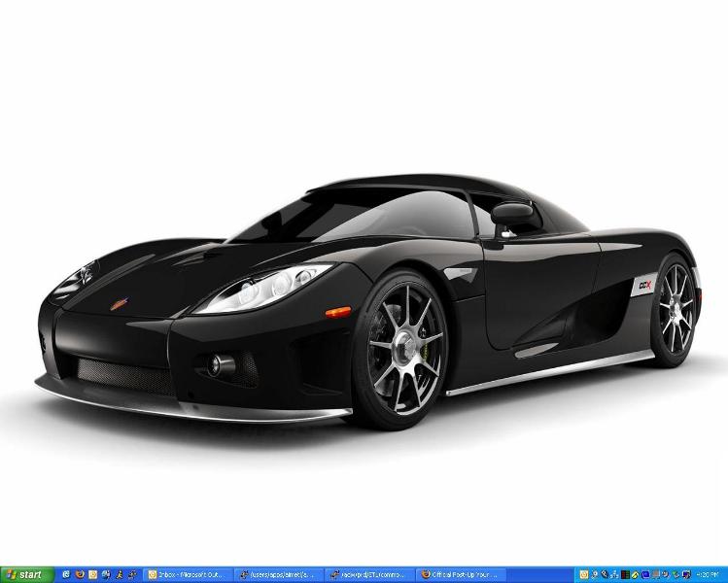Click the yellow tray icon beside the CPU meter
The height and width of the screenshot is (583, 728).
pyautogui.click(x=637, y=574)
